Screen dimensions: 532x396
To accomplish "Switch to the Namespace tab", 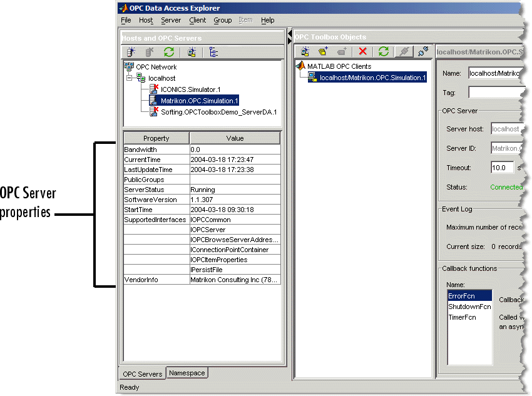I will click(187, 373).
